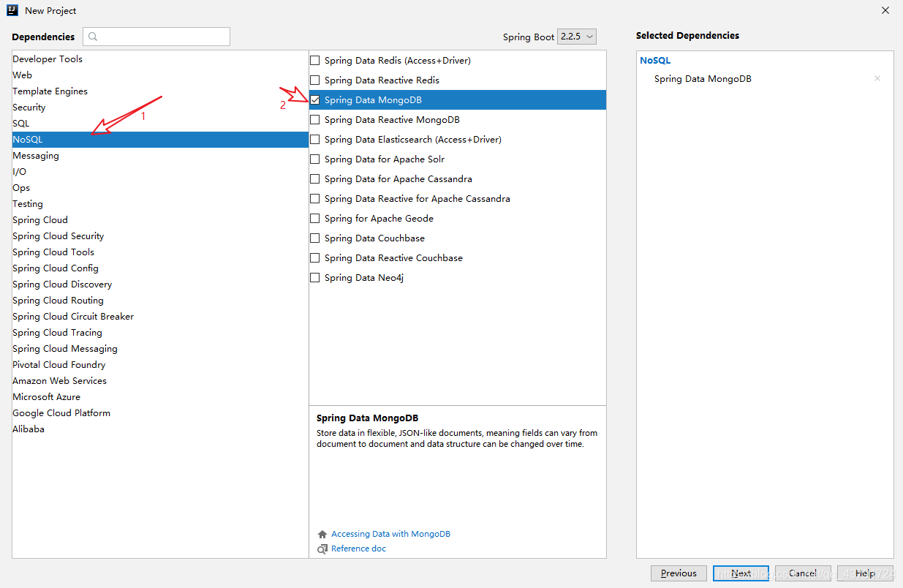903x588 pixels.
Task: Click the NoSQL heading in Selected Dependencies
Action: pyautogui.click(x=655, y=61)
